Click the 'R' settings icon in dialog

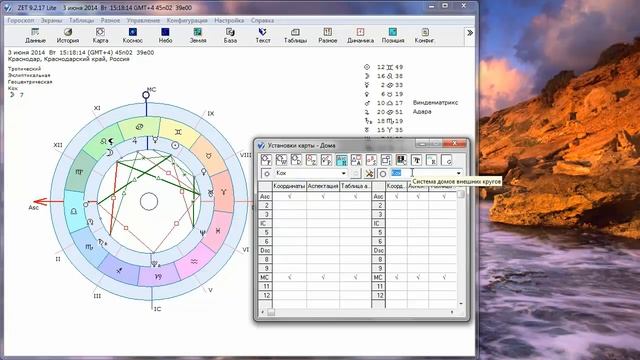tap(431, 160)
